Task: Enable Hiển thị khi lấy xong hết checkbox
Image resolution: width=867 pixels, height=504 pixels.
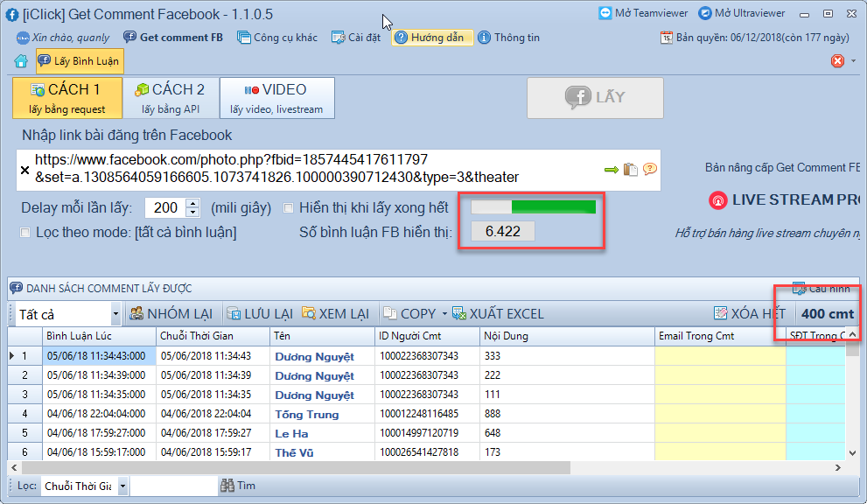Action: click(x=288, y=208)
